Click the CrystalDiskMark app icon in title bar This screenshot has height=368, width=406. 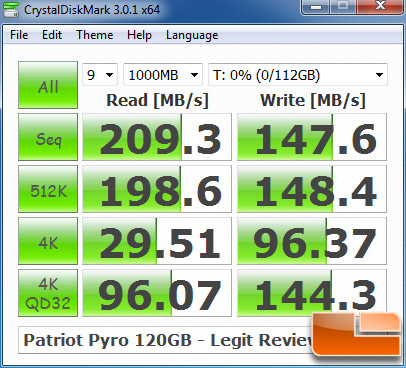pyautogui.click(x=11, y=9)
